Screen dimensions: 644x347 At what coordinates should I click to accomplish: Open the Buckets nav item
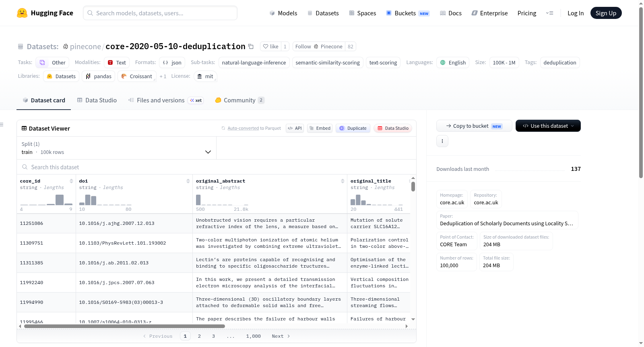point(408,13)
